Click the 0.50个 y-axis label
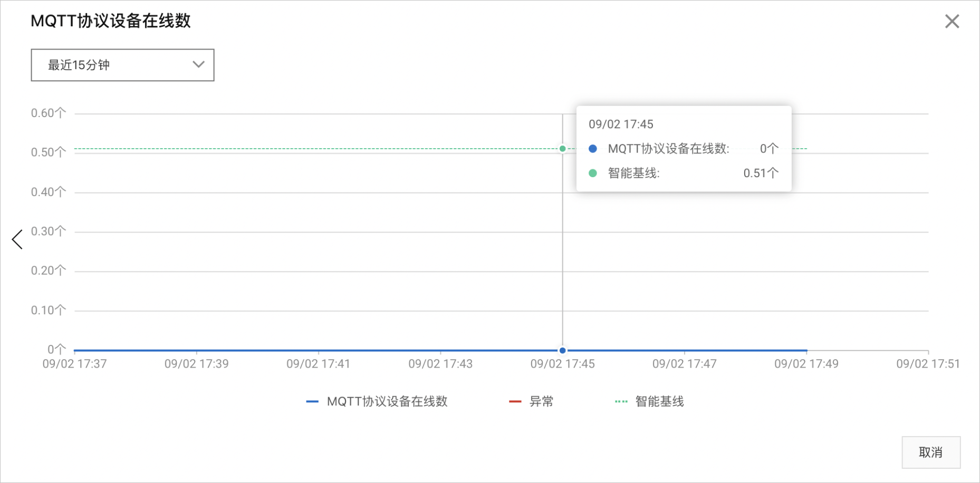The width and height of the screenshot is (980, 483). [x=49, y=152]
